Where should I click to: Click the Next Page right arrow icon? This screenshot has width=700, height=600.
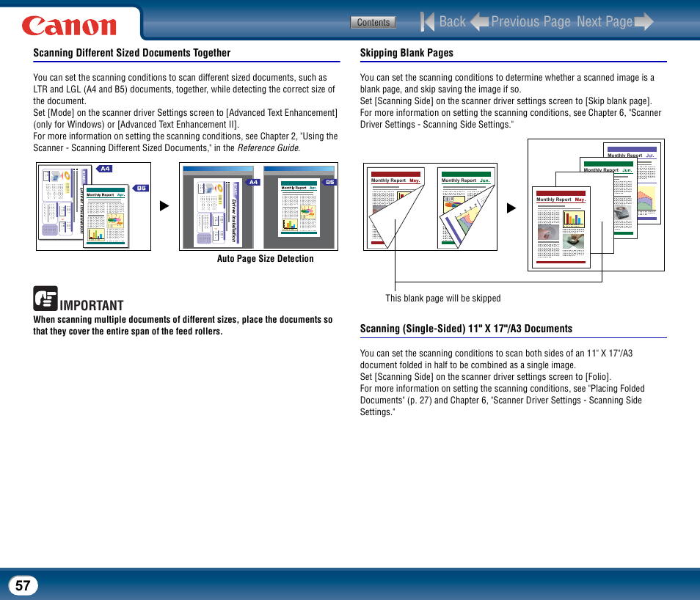pos(644,21)
